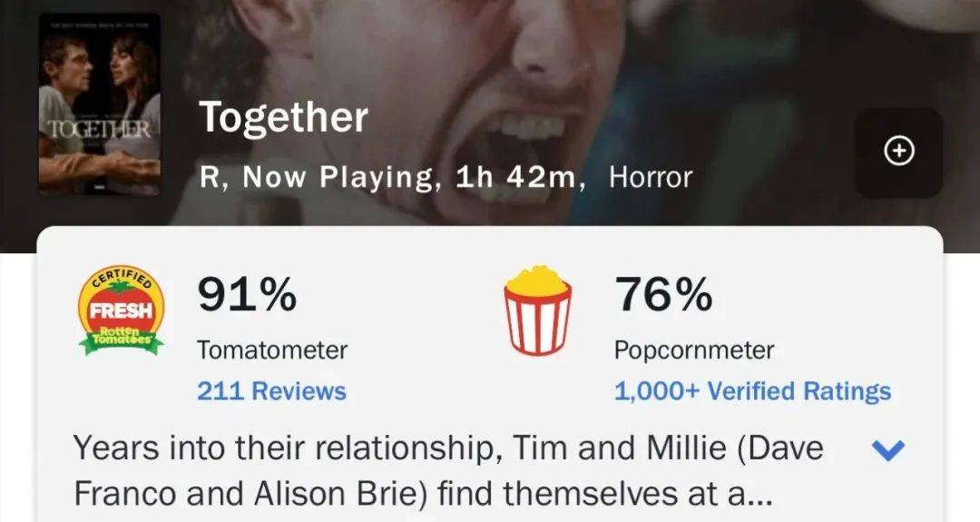
Task: Click the red popcorn bucket icon
Action: 538,310
